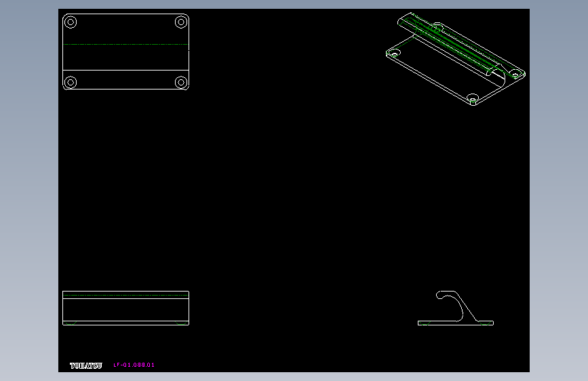The width and height of the screenshot is (588, 381).
Task: Select the hook-shaped side profile view
Action: 456,308
